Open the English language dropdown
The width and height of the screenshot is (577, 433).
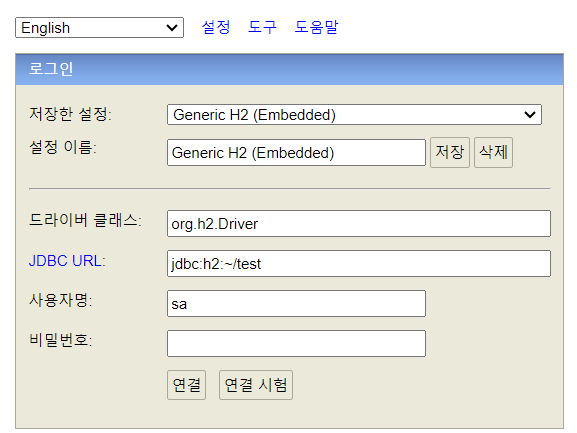coord(99,28)
